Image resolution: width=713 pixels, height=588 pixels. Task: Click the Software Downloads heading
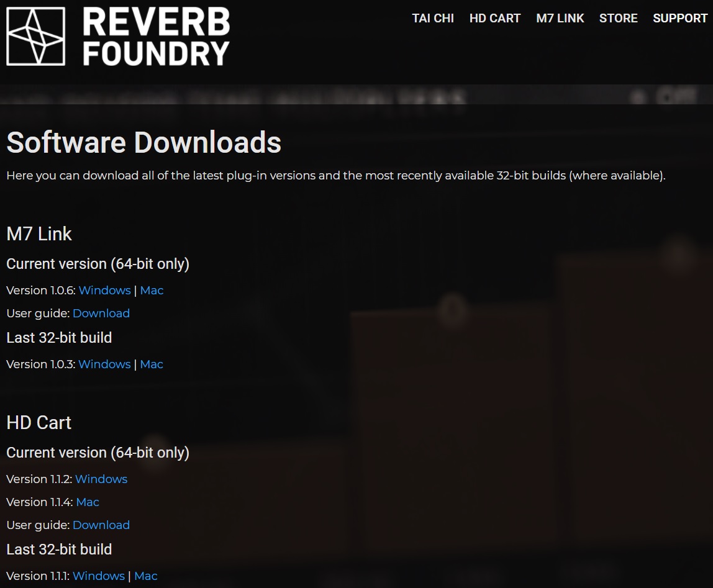(143, 143)
